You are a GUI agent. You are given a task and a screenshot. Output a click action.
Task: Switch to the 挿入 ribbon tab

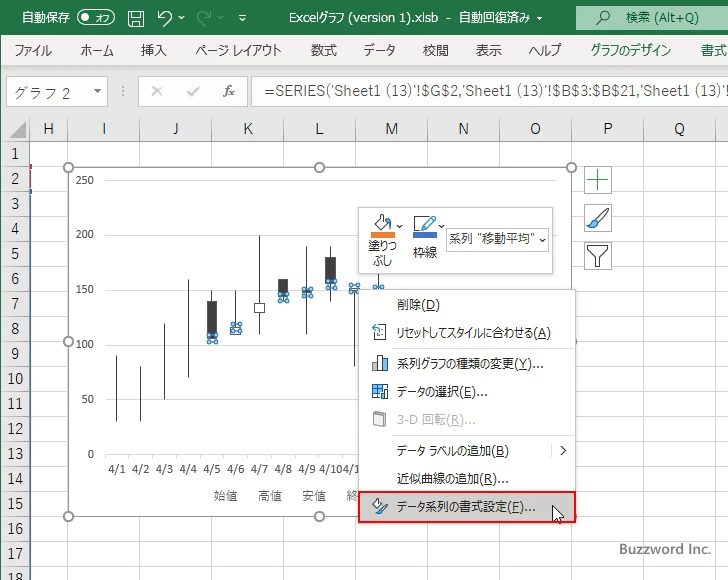click(x=154, y=50)
